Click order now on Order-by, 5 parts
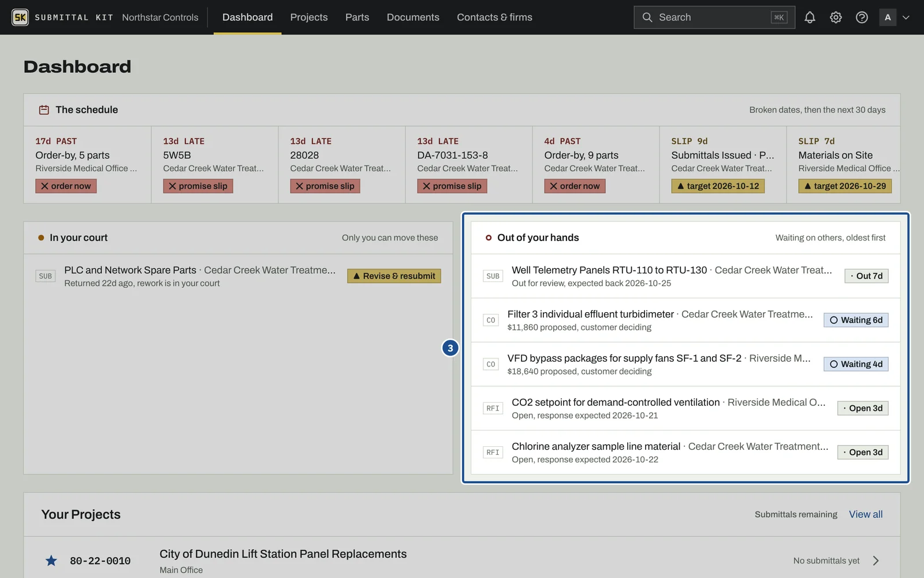 [66, 186]
